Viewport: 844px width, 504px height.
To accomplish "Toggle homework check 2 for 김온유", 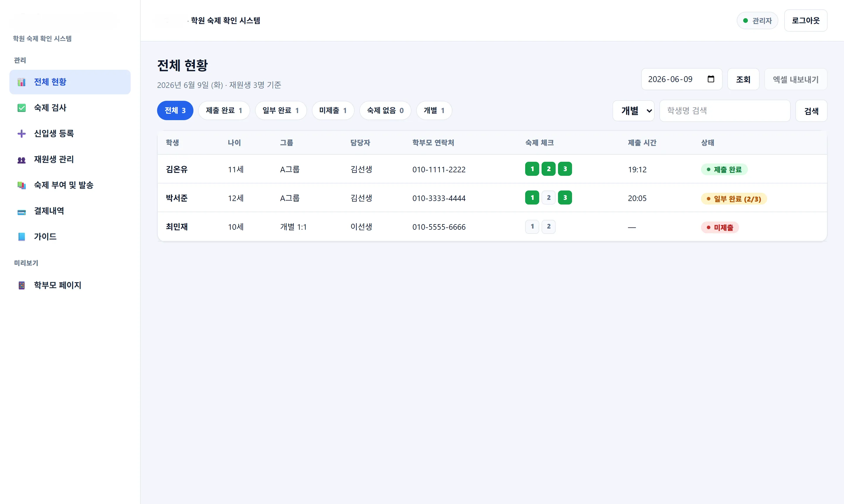I will coord(549,169).
